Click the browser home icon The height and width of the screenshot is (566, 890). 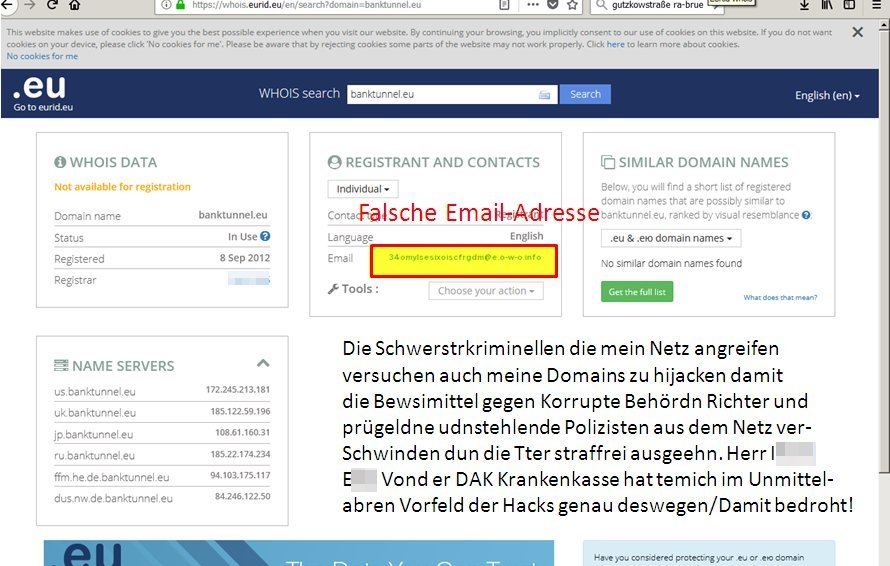click(x=75, y=6)
